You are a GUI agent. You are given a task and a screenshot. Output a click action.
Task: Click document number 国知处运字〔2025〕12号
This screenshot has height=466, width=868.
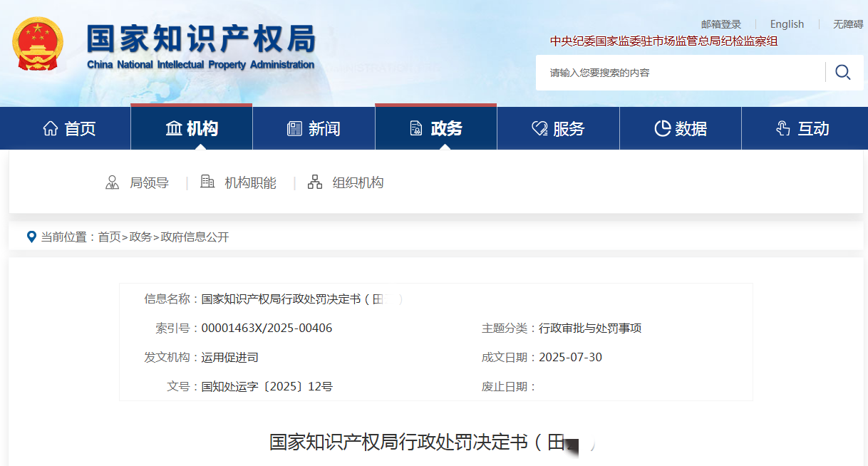coord(267,387)
